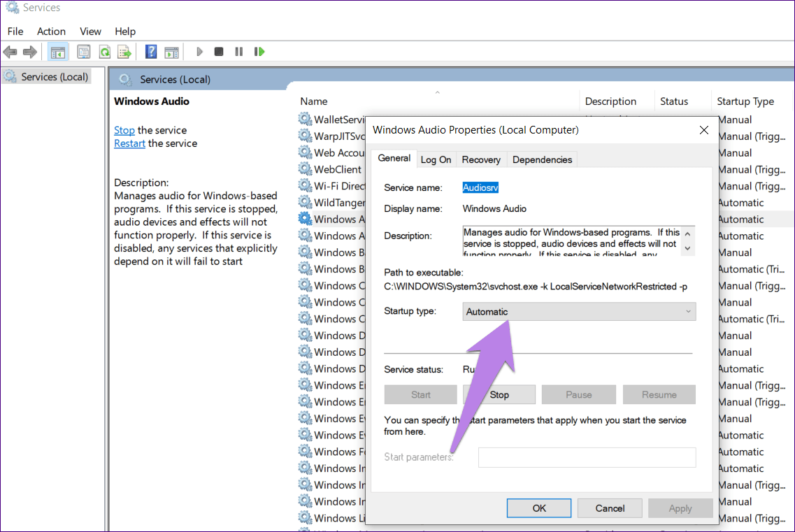Click the Back arrow in toolbar
The width and height of the screenshot is (795, 532).
coord(10,52)
